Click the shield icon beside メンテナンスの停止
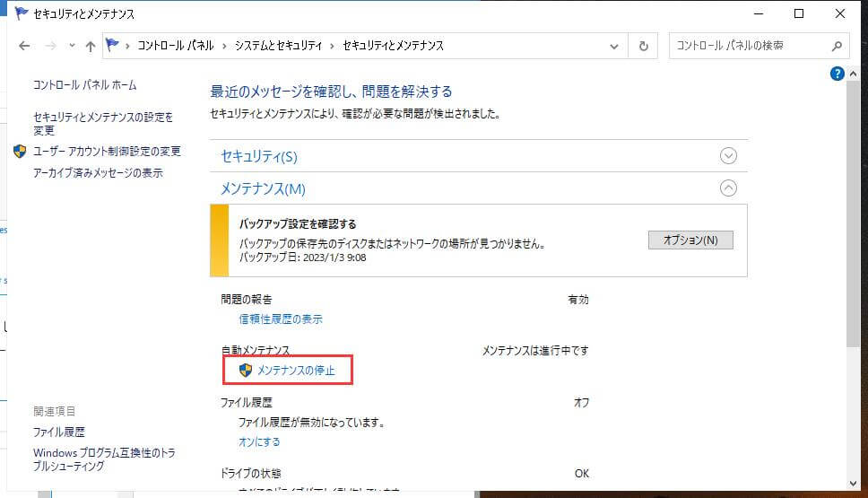 click(x=245, y=370)
